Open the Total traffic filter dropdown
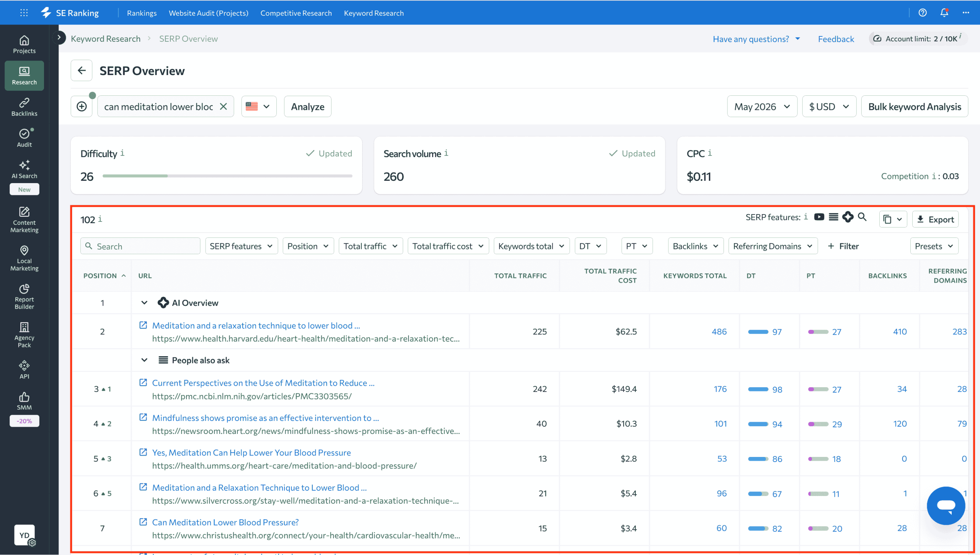 pyautogui.click(x=371, y=246)
